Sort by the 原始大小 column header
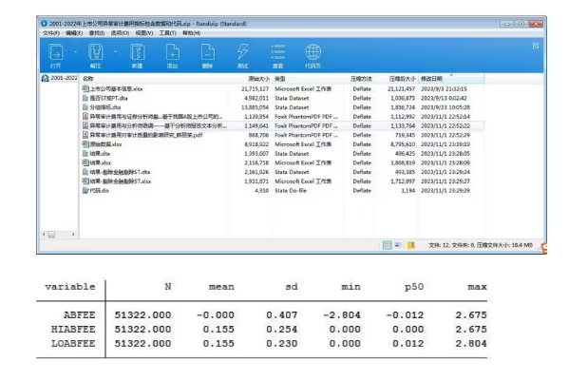 coord(258,79)
